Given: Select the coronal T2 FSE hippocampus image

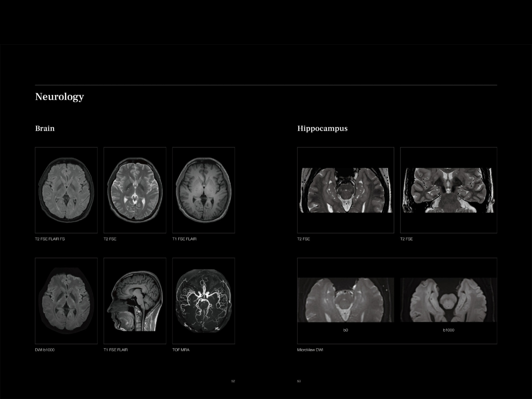Looking at the screenshot, I should point(448,190).
